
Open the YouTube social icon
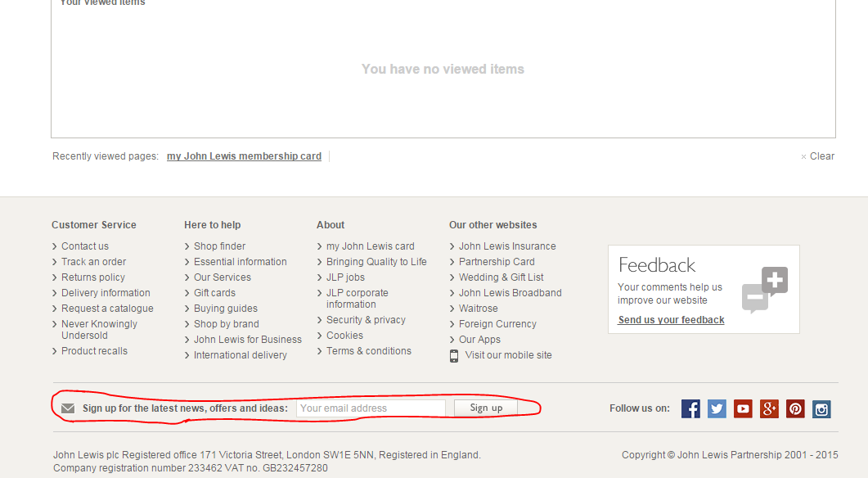tap(743, 408)
